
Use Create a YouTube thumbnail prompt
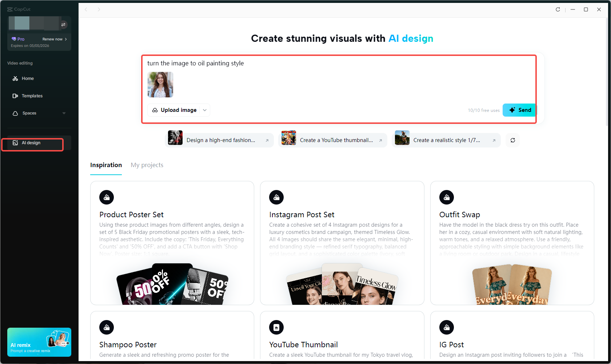[x=332, y=140]
